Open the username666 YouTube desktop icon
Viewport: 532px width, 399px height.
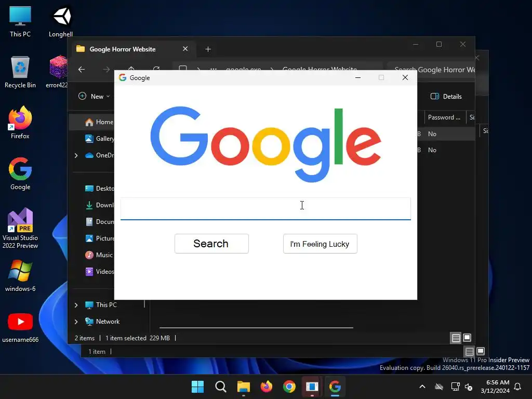point(20,327)
